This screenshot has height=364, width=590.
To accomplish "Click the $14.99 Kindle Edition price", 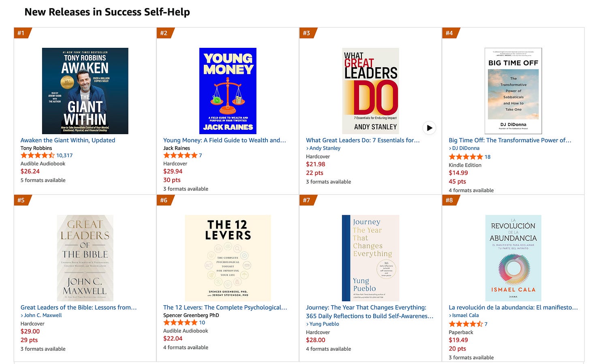I will point(458,173).
